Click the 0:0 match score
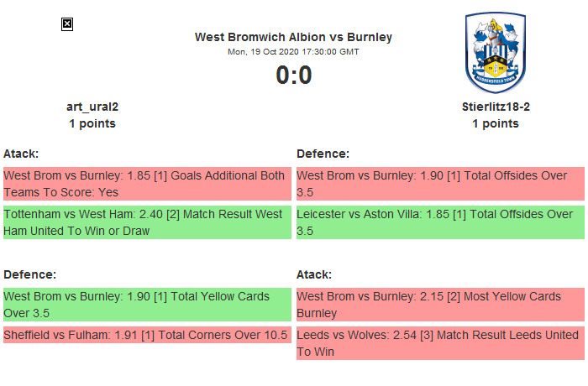This screenshot has width=588, height=386. click(x=293, y=76)
